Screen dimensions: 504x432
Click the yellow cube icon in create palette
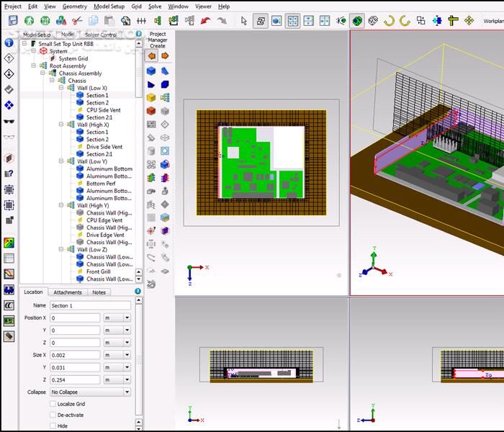pos(151,98)
